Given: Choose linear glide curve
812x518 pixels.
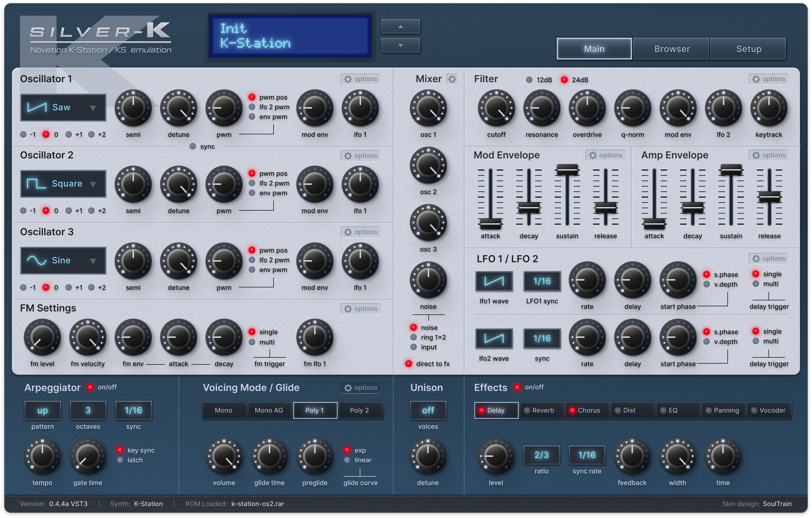Looking at the screenshot, I should 347,460.
